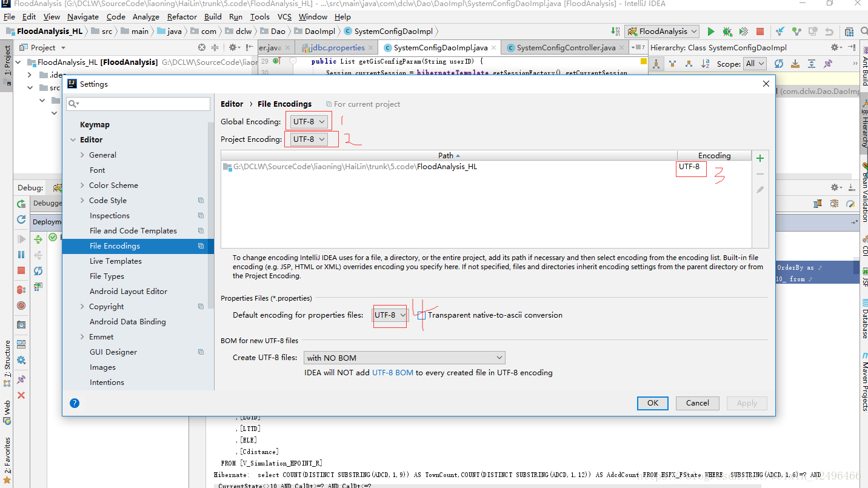Sort hierarchy alphabetically
This screenshot has width=868, height=488.
(705, 63)
